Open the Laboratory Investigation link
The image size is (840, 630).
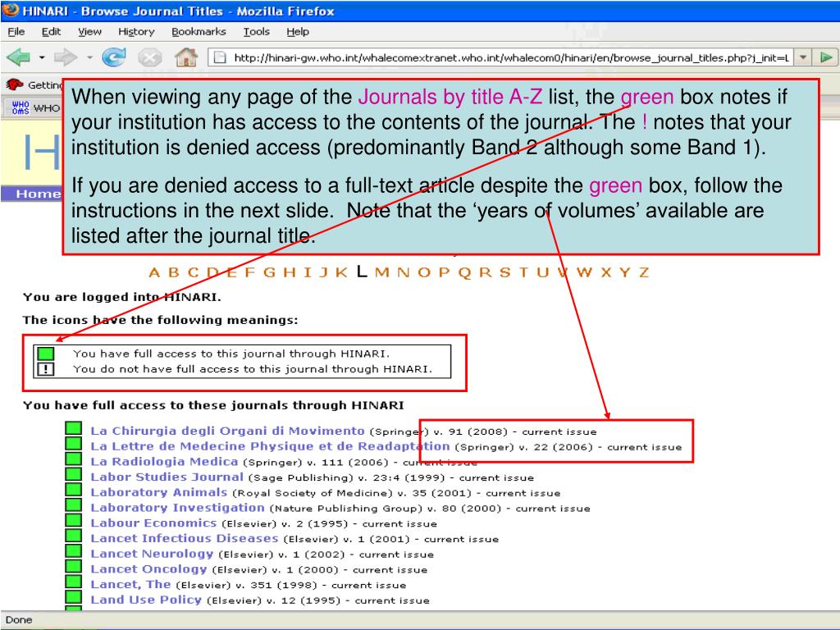tap(177, 508)
